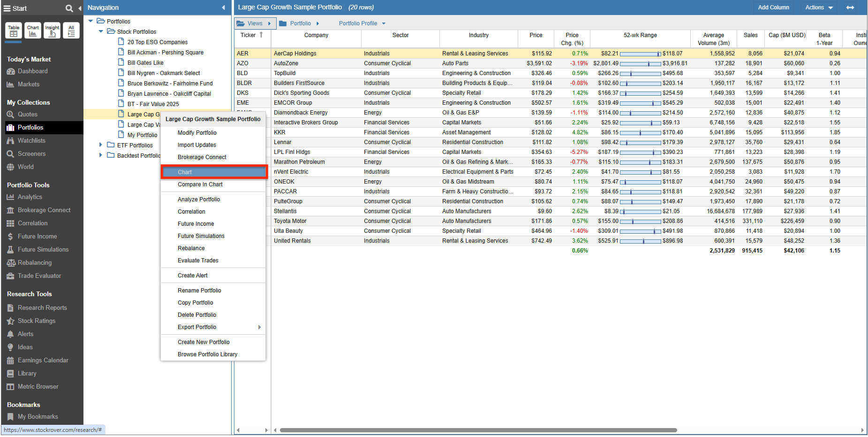This screenshot has height=437, width=868.
Task: Open Rebalancing tool
Action: tap(34, 263)
